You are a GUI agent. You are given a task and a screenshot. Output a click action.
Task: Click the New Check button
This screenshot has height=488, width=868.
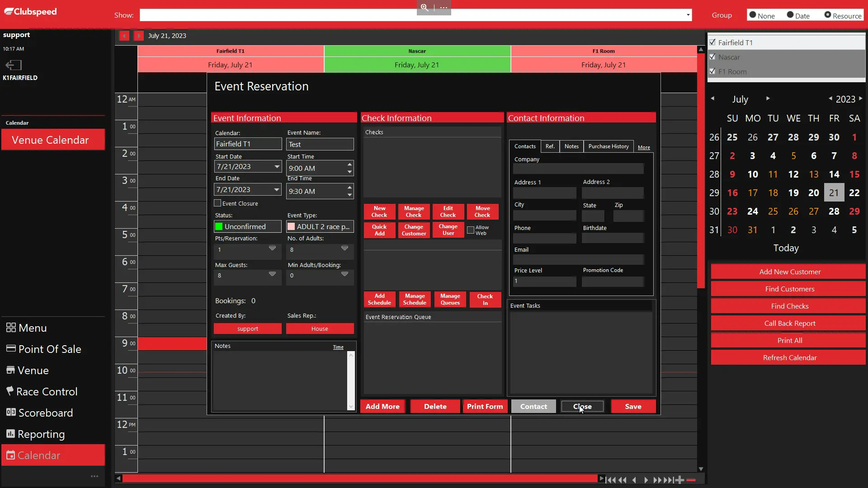379,211
